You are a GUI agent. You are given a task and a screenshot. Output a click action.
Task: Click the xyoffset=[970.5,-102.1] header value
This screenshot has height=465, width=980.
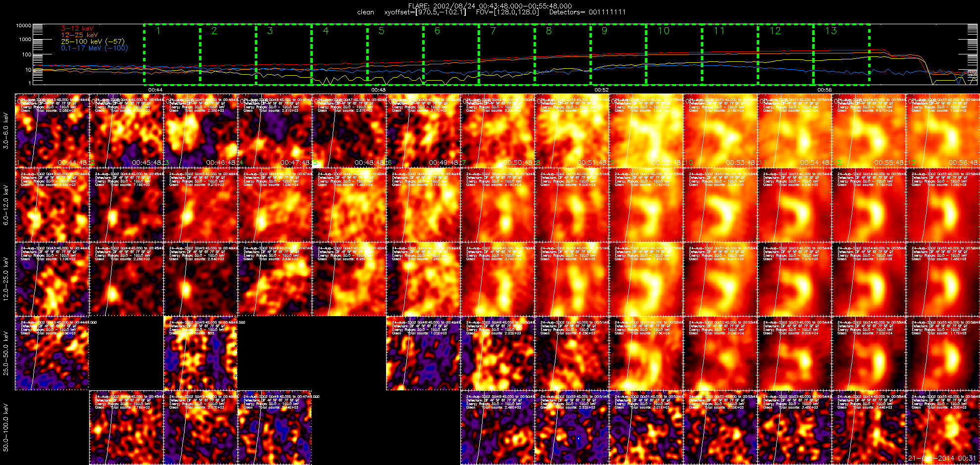[x=425, y=12]
